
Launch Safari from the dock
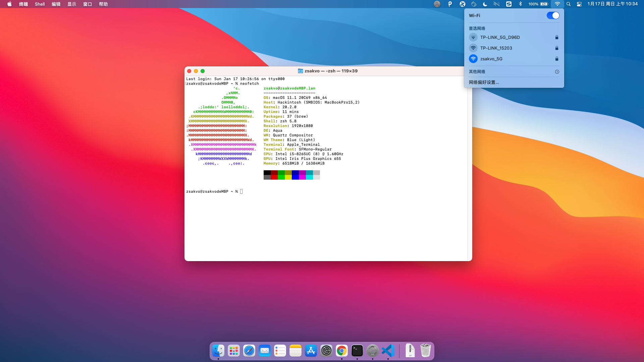click(x=249, y=351)
